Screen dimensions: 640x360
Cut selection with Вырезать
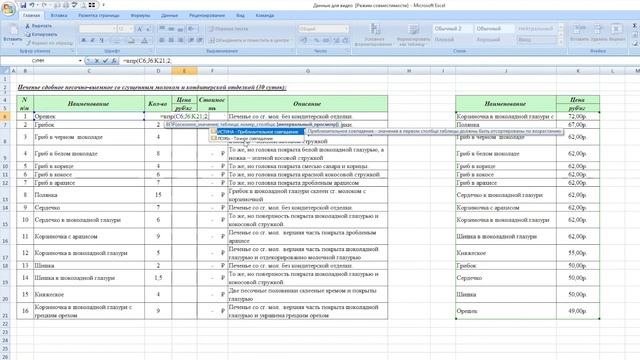click(39, 26)
